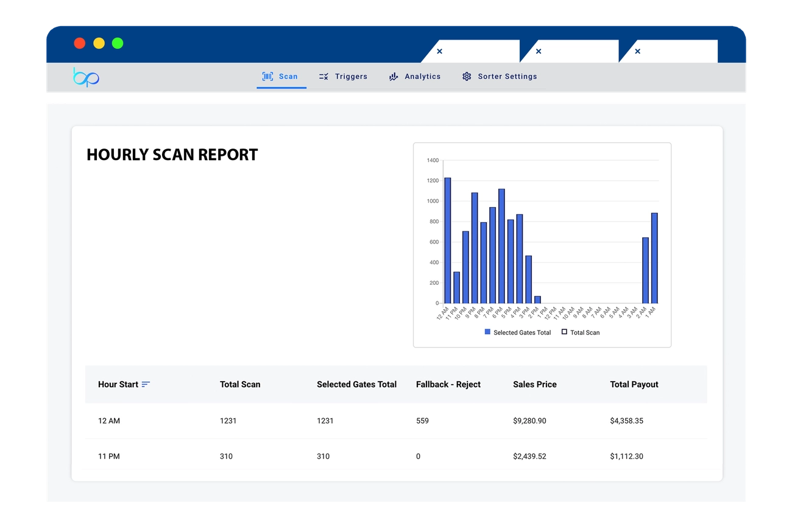This screenshot has height=532, width=792.
Task: Click the Scan barcode icon
Action: pyautogui.click(x=267, y=77)
